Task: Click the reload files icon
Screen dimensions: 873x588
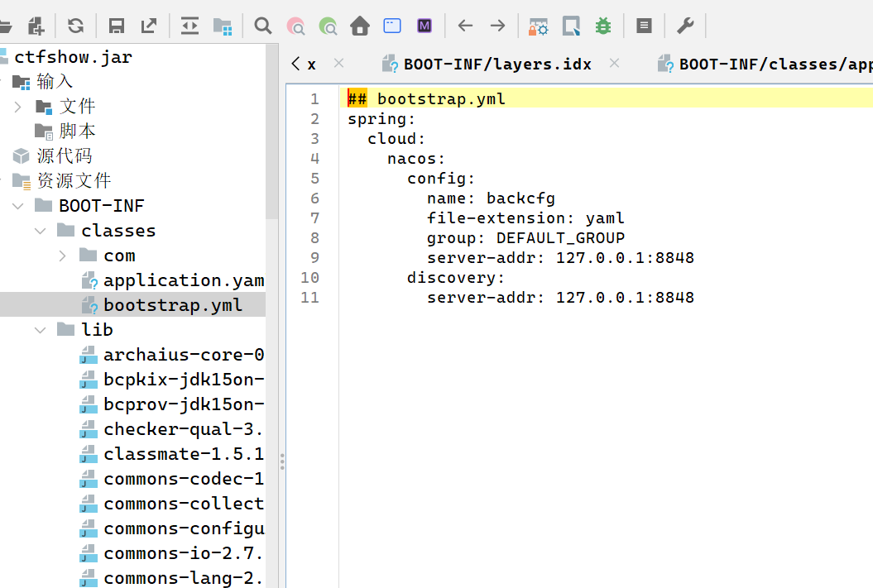Action: coord(75,26)
